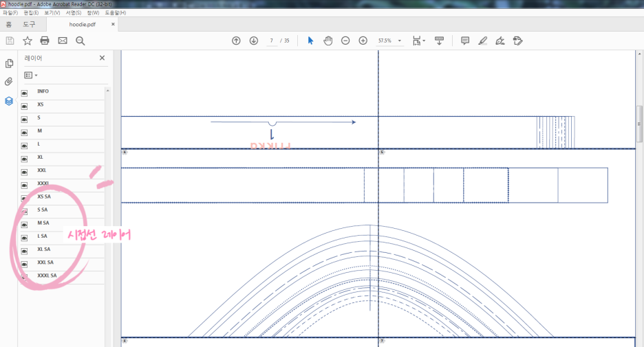Zoom out with minus icon
Image resolution: width=644 pixels, height=347 pixels.
click(x=345, y=41)
